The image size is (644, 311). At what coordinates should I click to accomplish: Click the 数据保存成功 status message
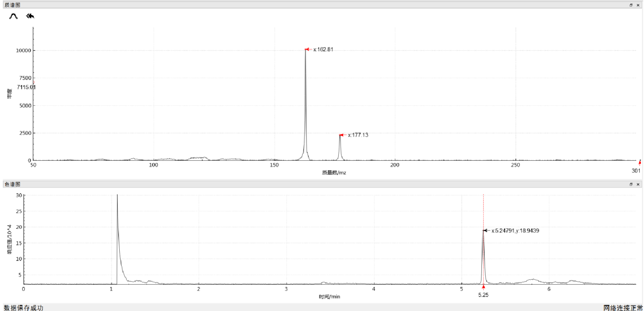tap(24, 307)
